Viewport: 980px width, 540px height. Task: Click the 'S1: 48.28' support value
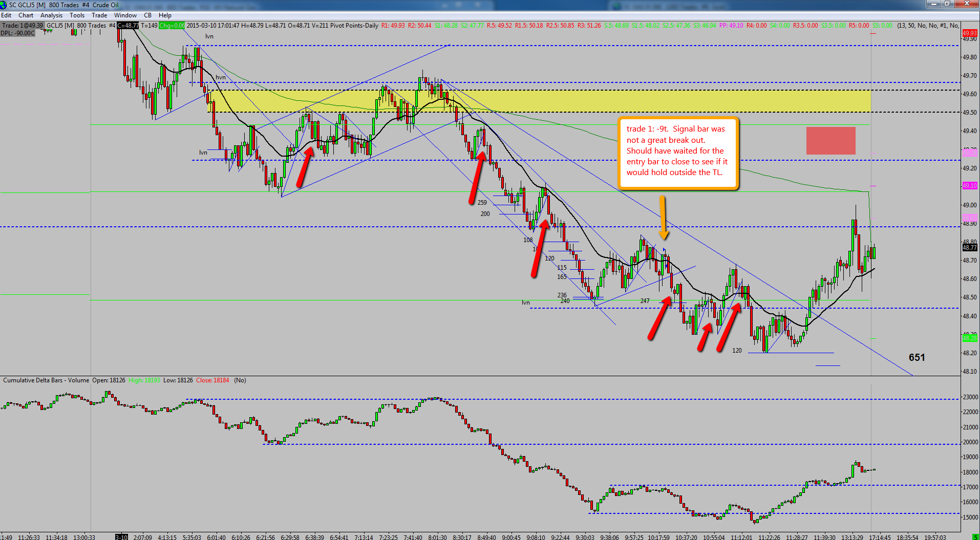pos(446,26)
